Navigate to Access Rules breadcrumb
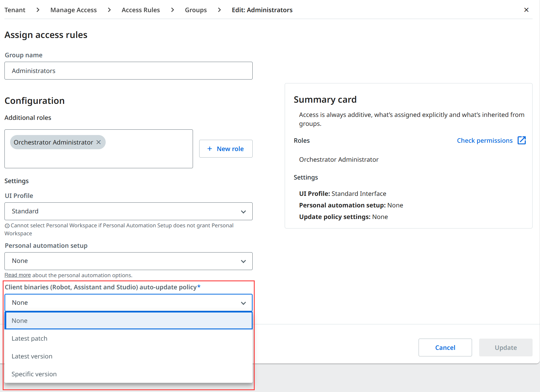The width and height of the screenshot is (540, 392). point(141,10)
